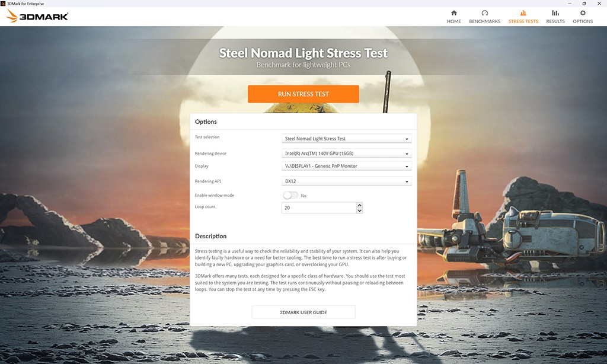This screenshot has width=607, height=364.
Task: Click the 'Rendering device' label
Action: 210,154
